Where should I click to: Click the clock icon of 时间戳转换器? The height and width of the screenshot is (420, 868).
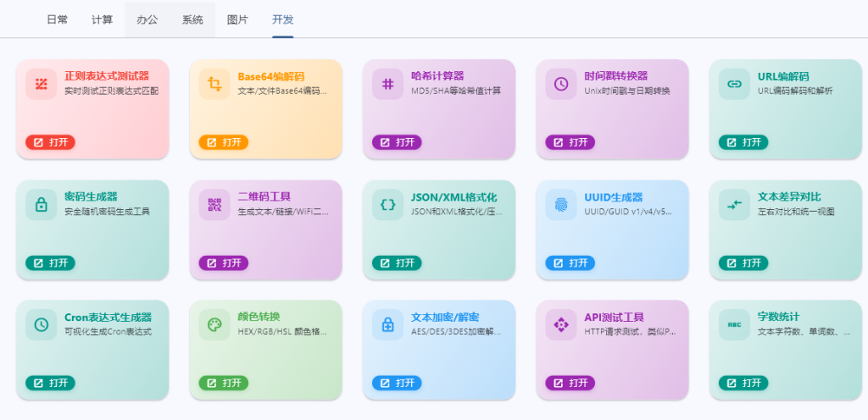561,84
